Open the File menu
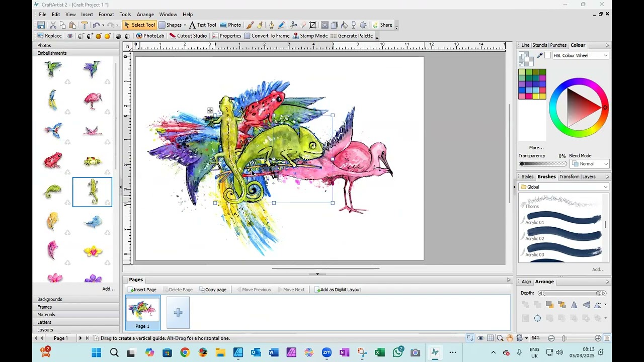This screenshot has height=362, width=644. [43, 15]
